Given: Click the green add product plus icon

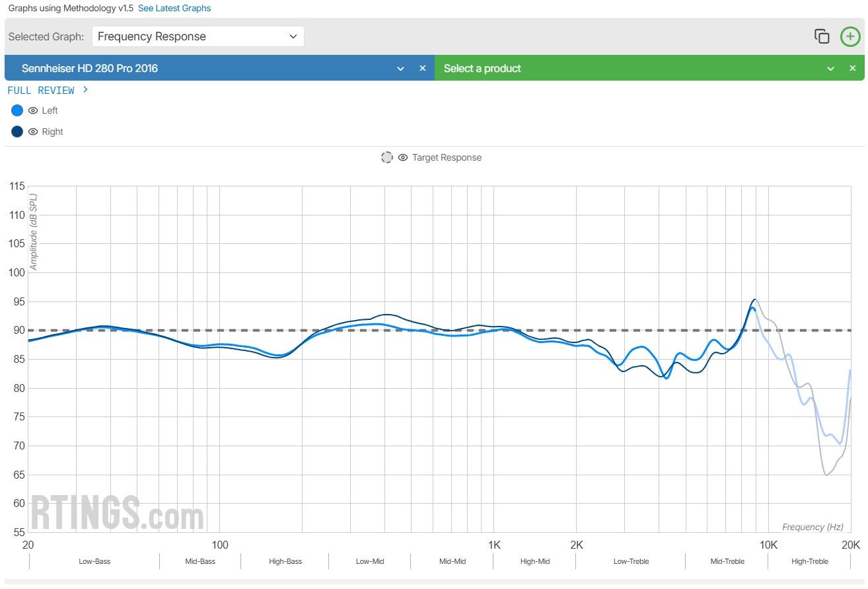Looking at the screenshot, I should 850,36.
